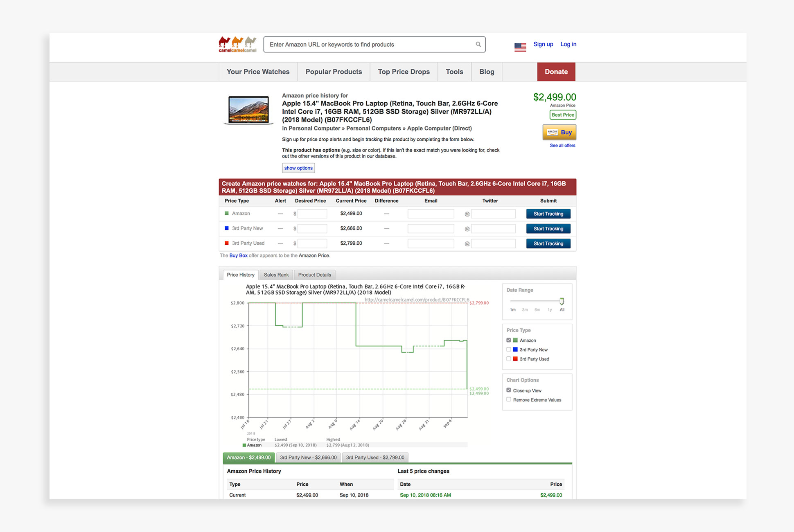The width and height of the screenshot is (794, 532).
Task: Toggle the Amazon price type checkbox
Action: point(509,340)
